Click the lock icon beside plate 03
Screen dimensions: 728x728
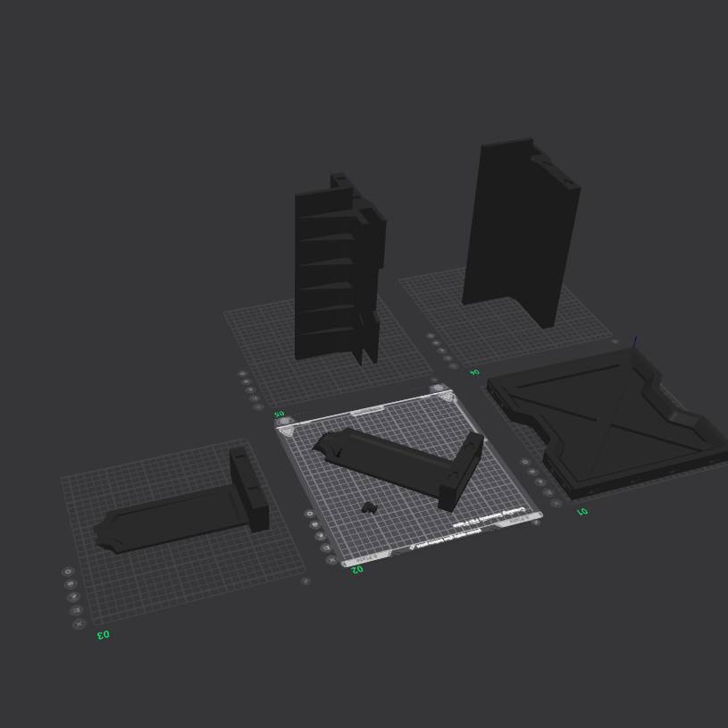point(71,584)
